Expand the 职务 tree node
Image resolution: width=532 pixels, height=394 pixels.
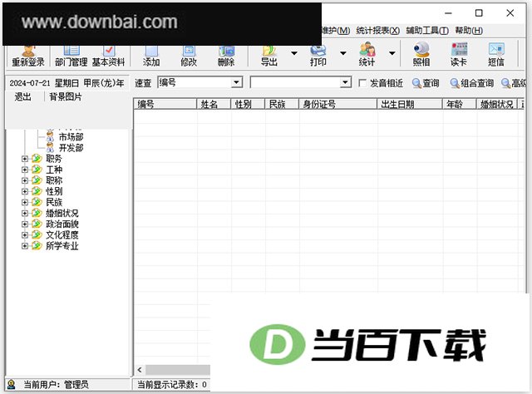click(24, 159)
